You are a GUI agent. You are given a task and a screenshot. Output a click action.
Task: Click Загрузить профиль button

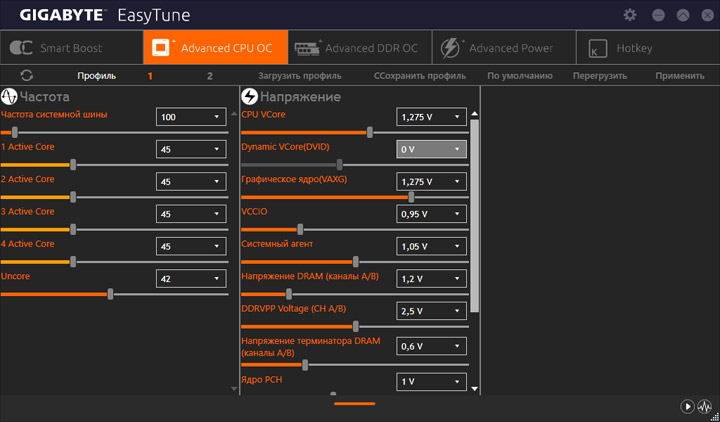[299, 76]
